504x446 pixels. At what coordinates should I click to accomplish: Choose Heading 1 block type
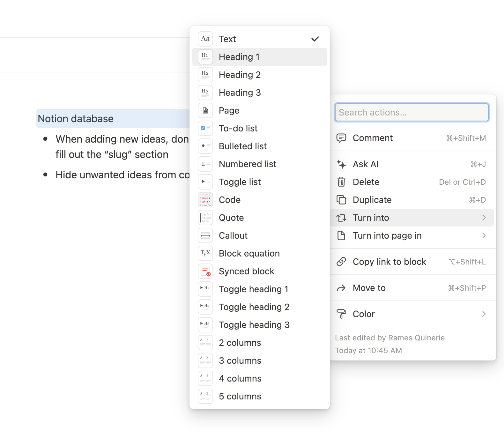coord(260,57)
